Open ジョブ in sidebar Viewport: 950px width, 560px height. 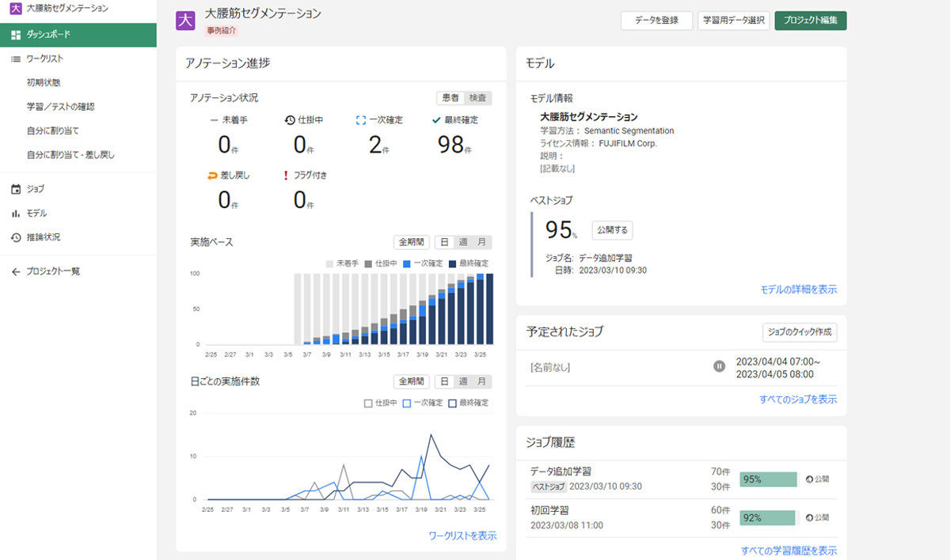tap(78, 189)
